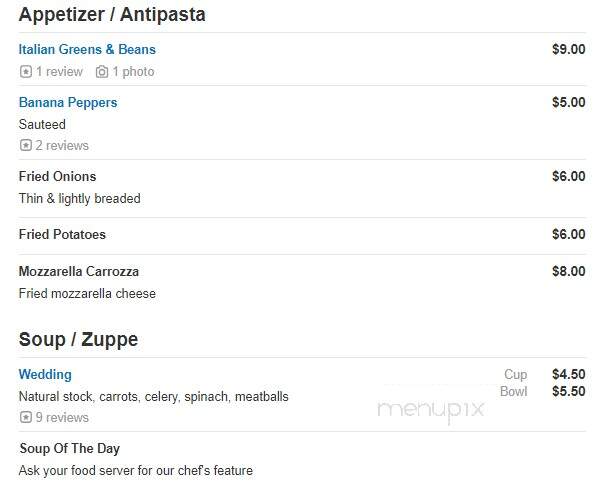Viewport: 610px width, 492px height.
Task: Open the 1 review text link
Action: click(x=59, y=72)
